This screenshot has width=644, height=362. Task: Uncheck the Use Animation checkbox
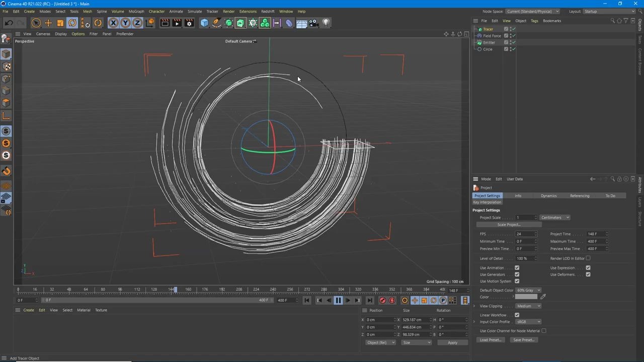(517, 268)
